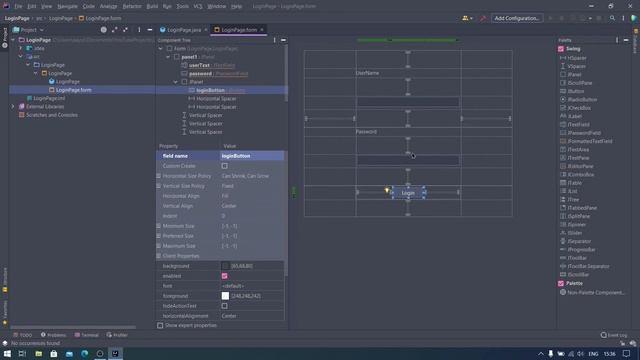
Task: Open the Build menu
Action: tap(152, 6)
